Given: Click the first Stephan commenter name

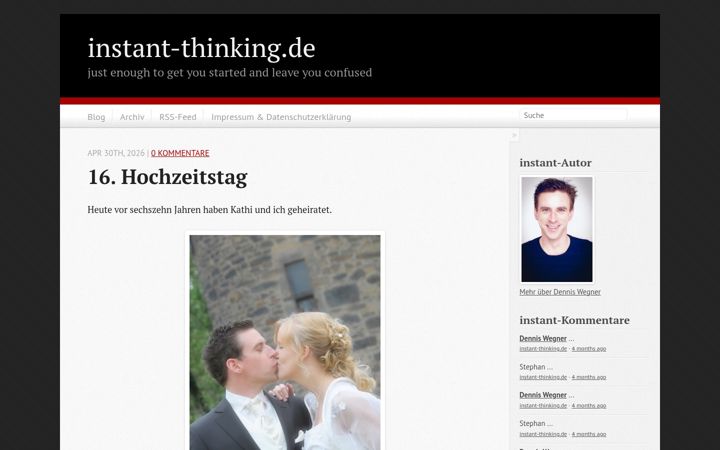Looking at the screenshot, I should coord(533,367).
